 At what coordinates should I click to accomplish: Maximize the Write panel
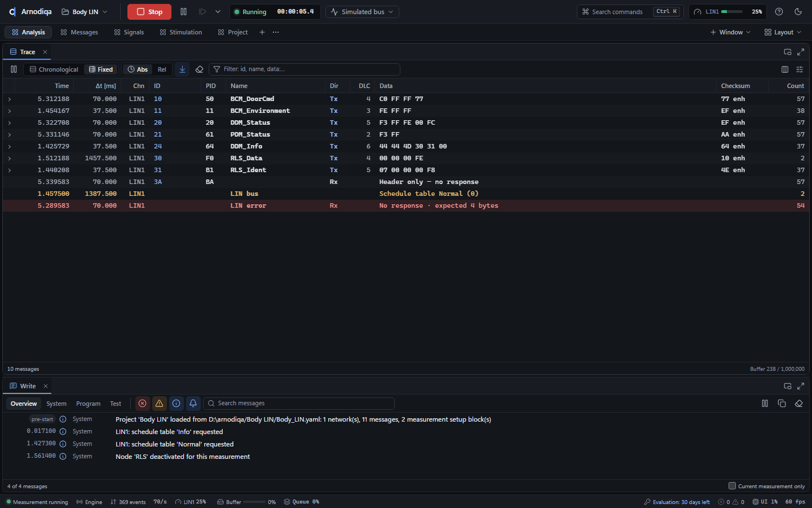(x=801, y=386)
